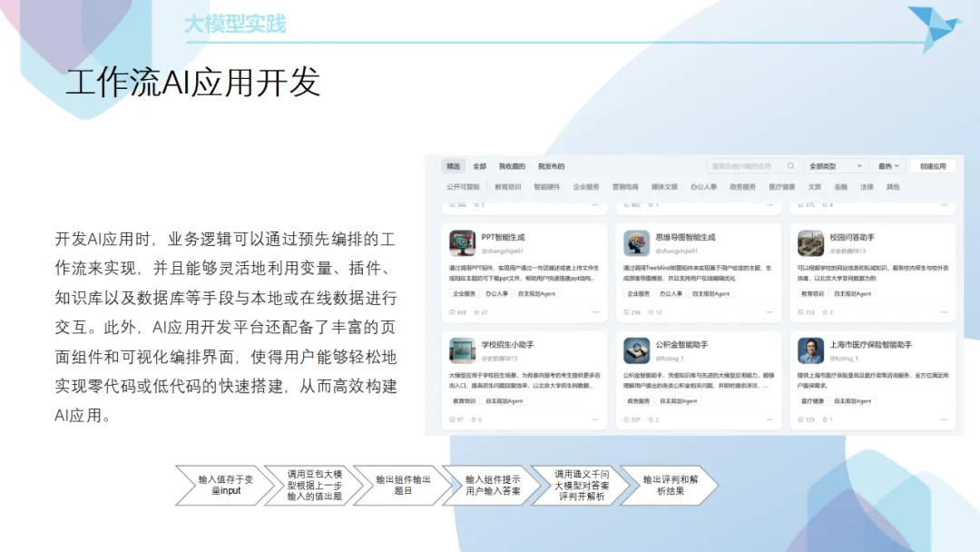Click 企业服务 tag on PPT智能生成 card
The height and width of the screenshot is (552, 980).
(x=464, y=294)
